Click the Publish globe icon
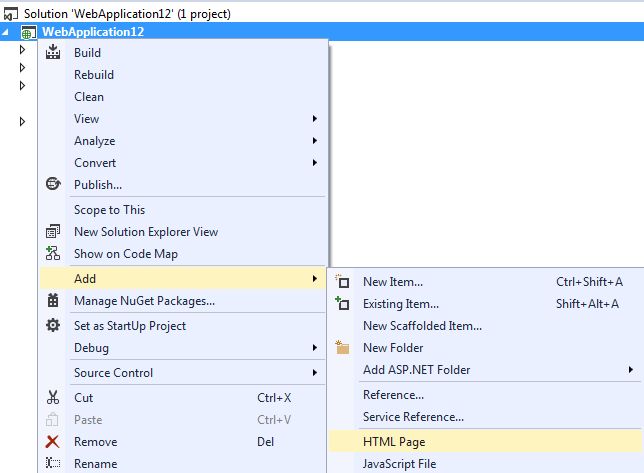The height and width of the screenshot is (473, 644). (53, 184)
